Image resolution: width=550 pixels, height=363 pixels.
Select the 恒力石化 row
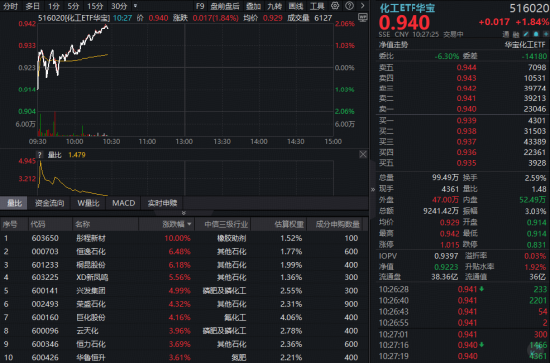click(183, 344)
